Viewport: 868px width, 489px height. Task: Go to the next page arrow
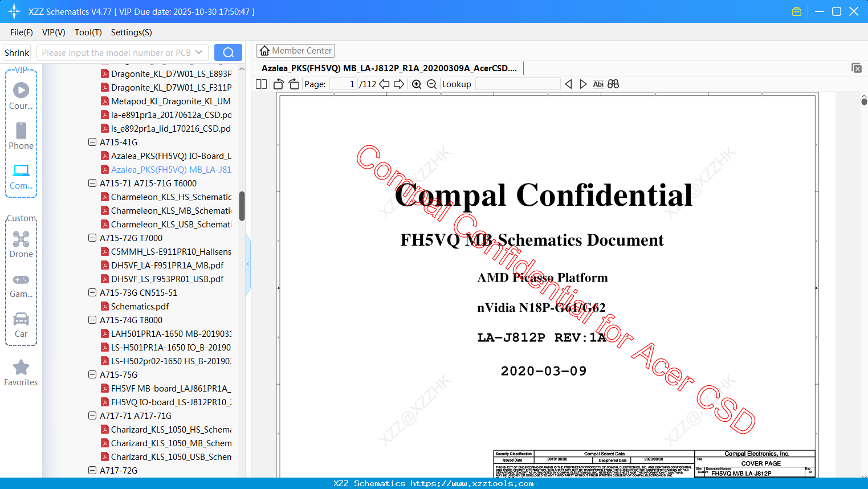pos(399,84)
